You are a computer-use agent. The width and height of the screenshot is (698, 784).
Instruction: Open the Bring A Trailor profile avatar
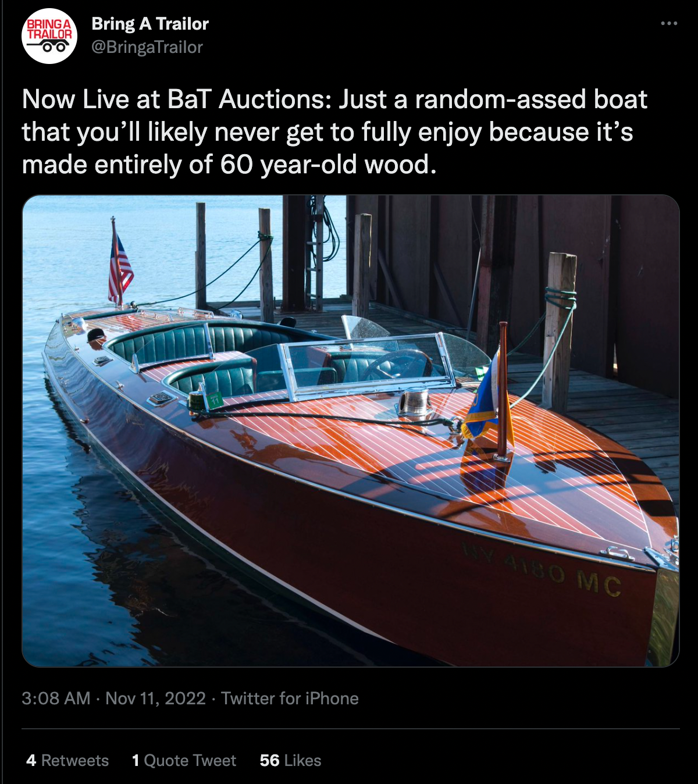click(49, 35)
